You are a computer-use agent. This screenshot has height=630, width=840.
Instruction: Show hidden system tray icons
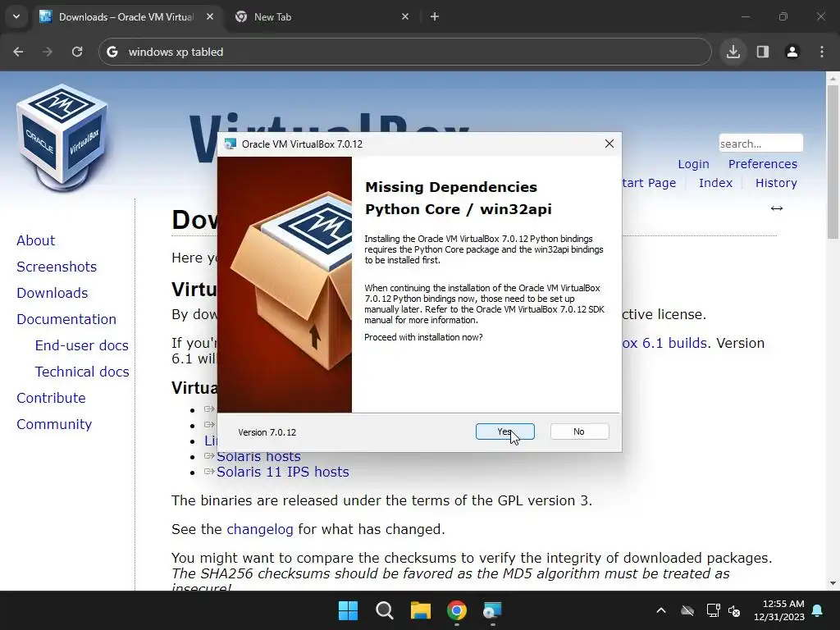pos(661,610)
